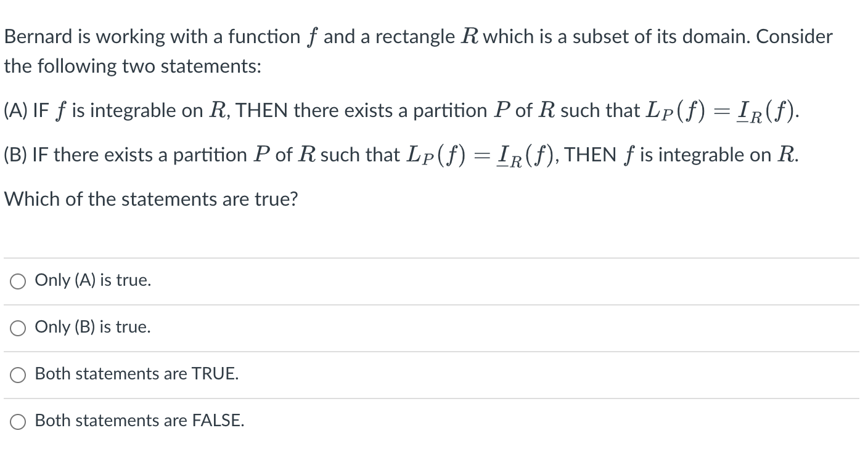The image size is (868, 457).
Task: Click the row containing 'Only (B) is true'
Action: pyautogui.click(x=247, y=327)
